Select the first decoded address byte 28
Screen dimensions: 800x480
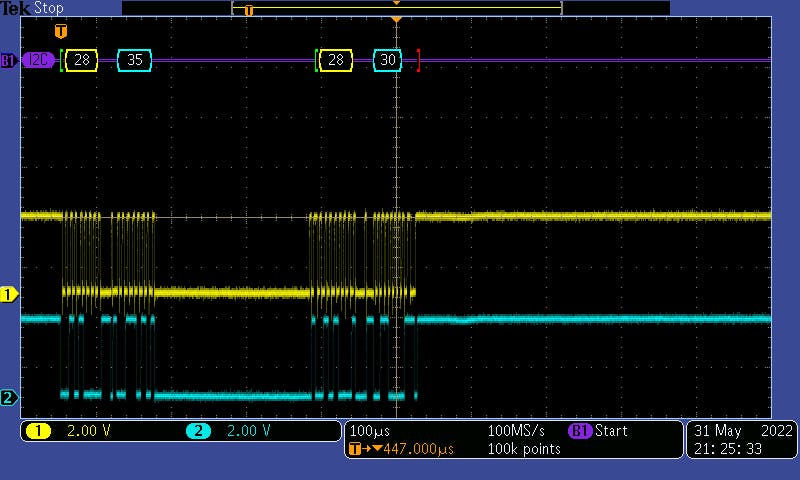click(x=82, y=60)
